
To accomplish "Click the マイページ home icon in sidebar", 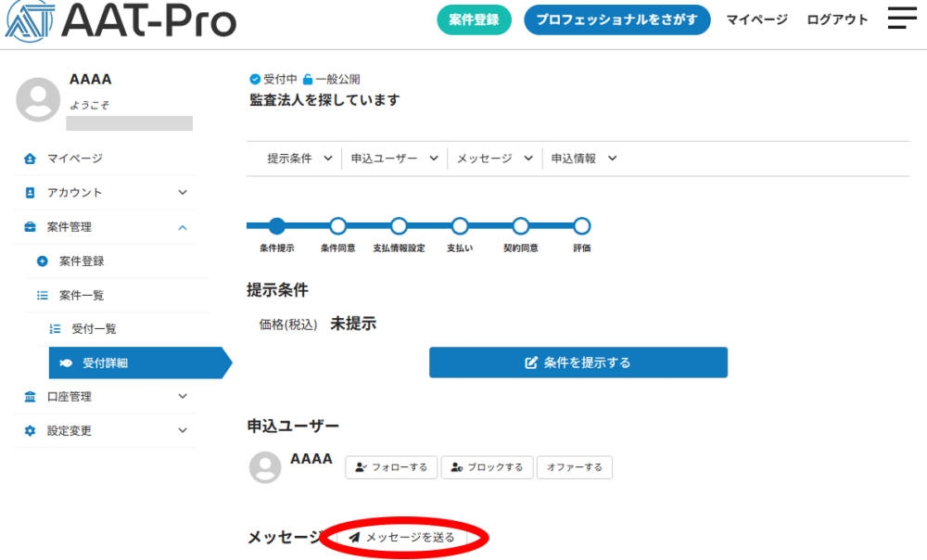I will pos(30,159).
